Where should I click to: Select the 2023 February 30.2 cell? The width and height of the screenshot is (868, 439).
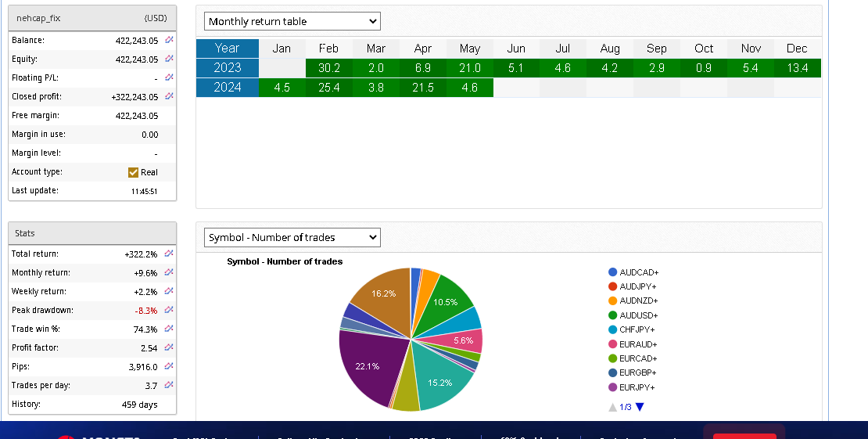click(328, 68)
